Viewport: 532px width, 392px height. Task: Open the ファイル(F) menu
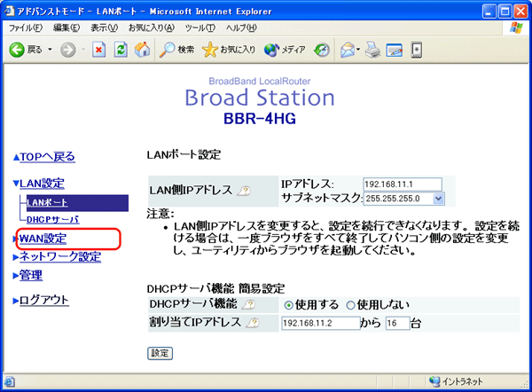click(26, 27)
